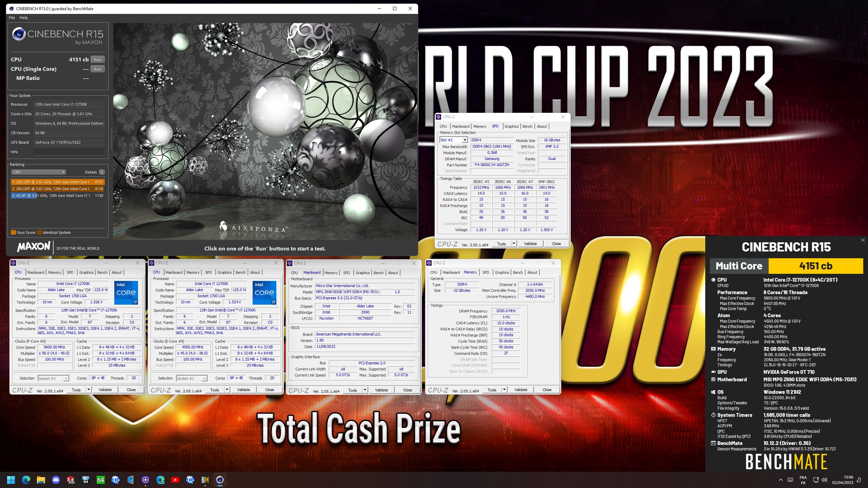Switch to BenchMate via BM taskbar icon
The height and width of the screenshot is (488, 868).
[205, 480]
